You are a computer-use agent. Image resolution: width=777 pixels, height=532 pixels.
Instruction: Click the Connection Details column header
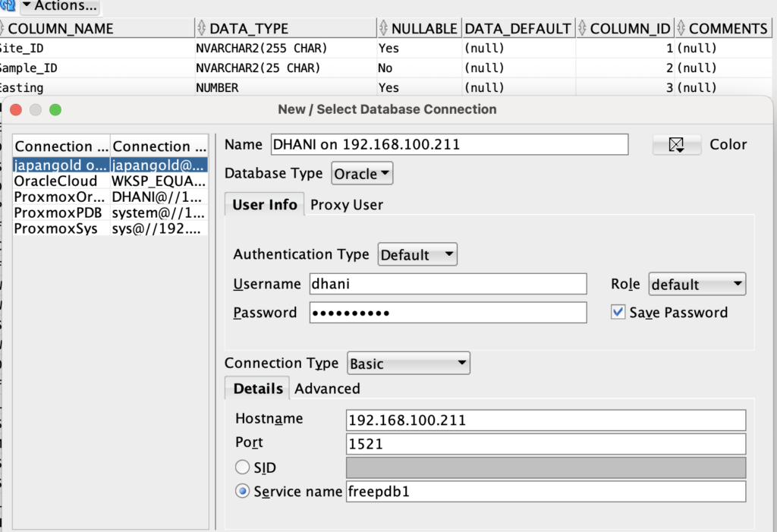click(159, 146)
